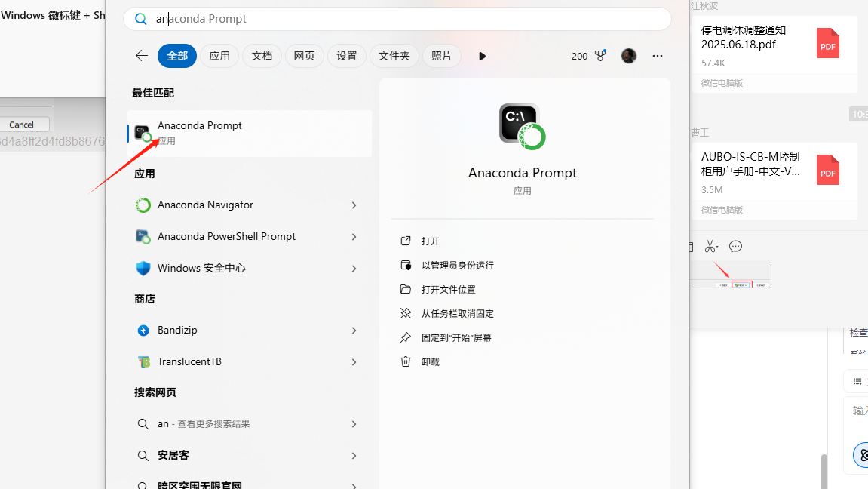868x489 pixels.
Task: Click the large Anaconda Prompt icon in preview pane
Action: pyautogui.click(x=522, y=126)
